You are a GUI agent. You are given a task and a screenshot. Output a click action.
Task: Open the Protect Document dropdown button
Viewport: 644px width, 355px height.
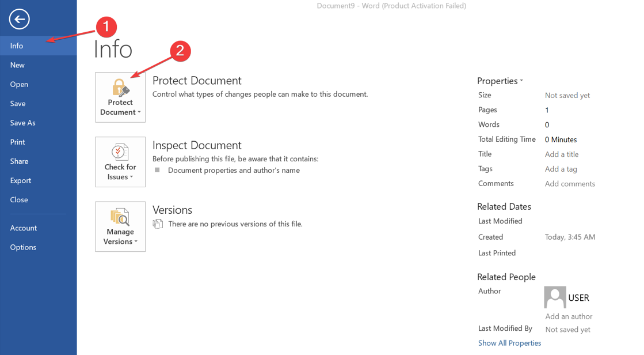coord(120,97)
